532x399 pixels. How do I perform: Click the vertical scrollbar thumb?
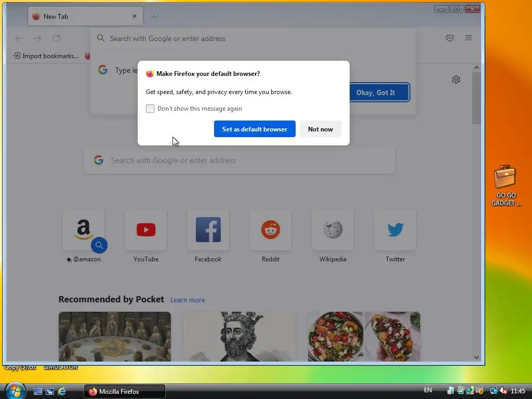click(476, 98)
